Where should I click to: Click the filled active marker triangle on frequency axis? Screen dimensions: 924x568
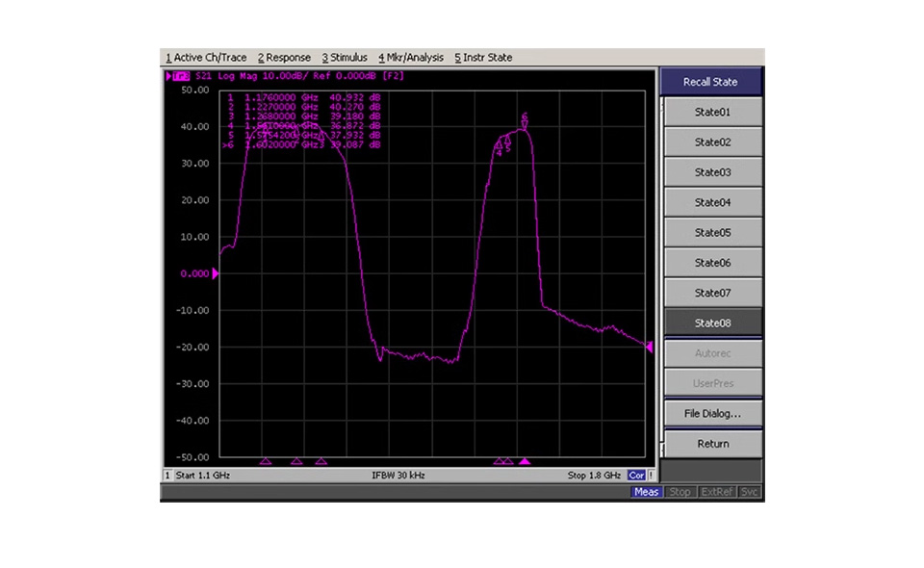[525, 462]
